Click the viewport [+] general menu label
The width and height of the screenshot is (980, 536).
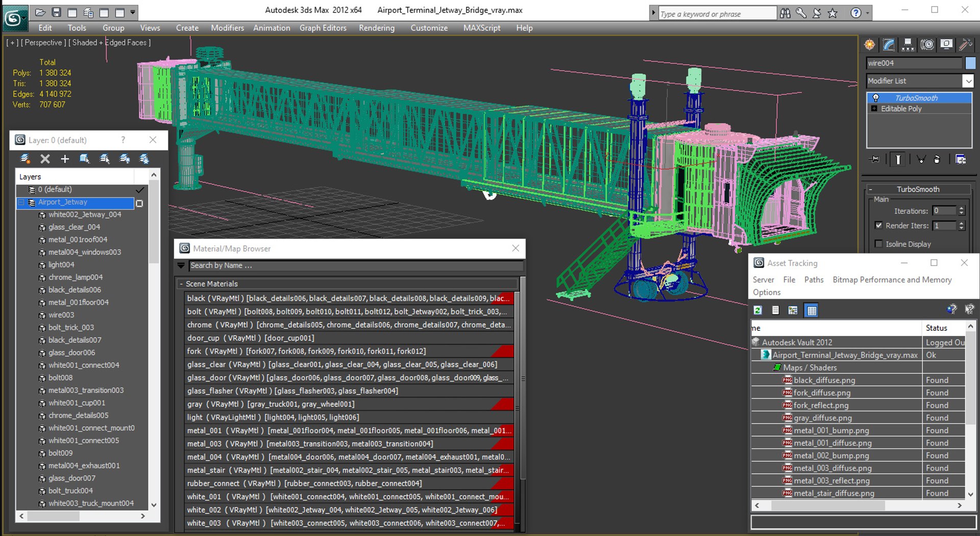pos(12,43)
